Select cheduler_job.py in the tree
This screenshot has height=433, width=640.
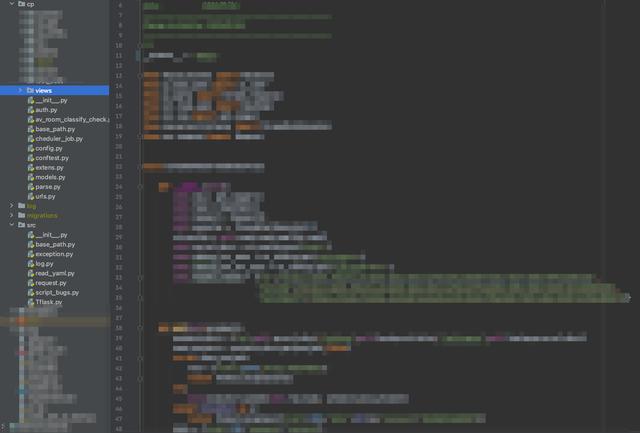coord(59,139)
